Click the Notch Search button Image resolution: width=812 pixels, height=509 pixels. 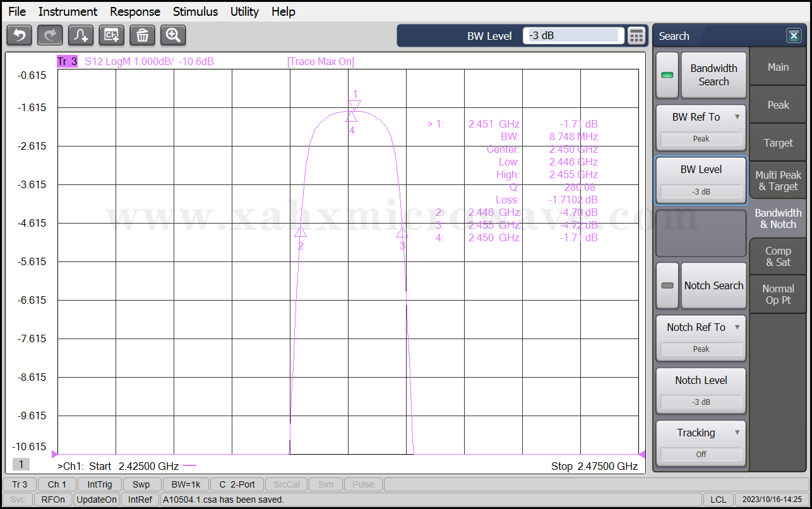click(x=713, y=285)
